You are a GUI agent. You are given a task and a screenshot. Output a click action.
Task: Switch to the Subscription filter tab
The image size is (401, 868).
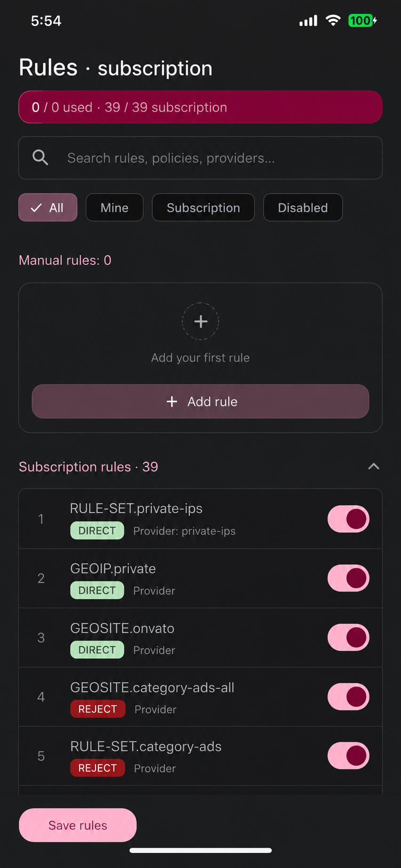tap(203, 207)
